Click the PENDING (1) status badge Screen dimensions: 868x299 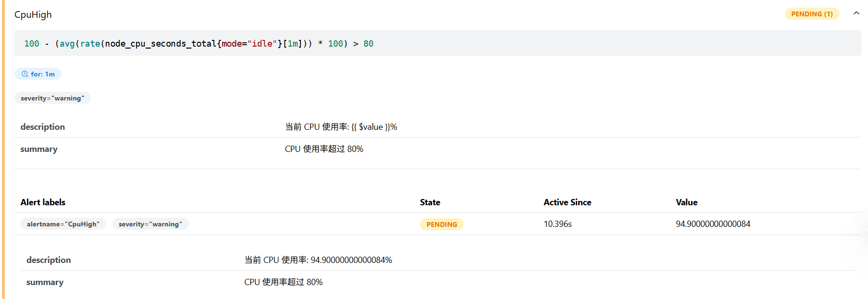click(812, 14)
